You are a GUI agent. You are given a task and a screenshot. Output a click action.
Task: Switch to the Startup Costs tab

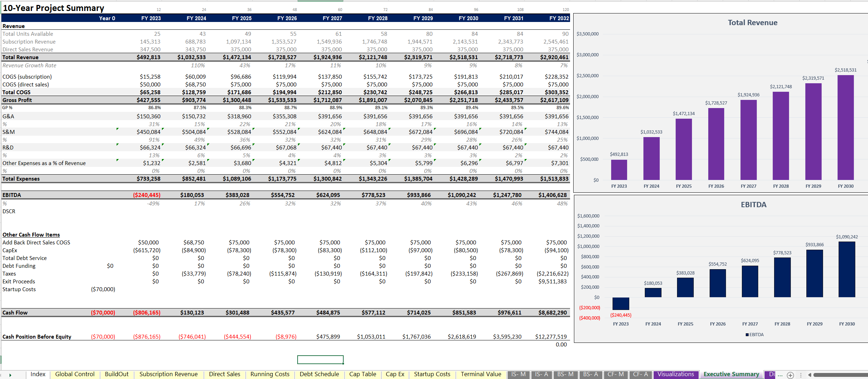pyautogui.click(x=432, y=374)
